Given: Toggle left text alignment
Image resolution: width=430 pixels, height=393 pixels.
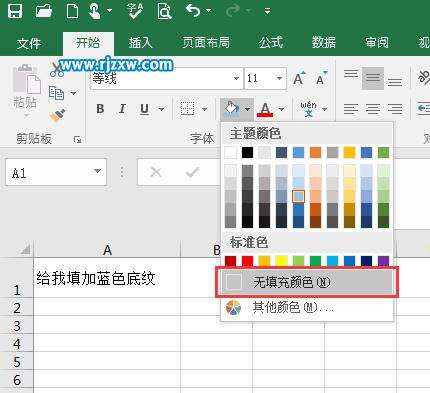Looking at the screenshot, I should (x=351, y=109).
